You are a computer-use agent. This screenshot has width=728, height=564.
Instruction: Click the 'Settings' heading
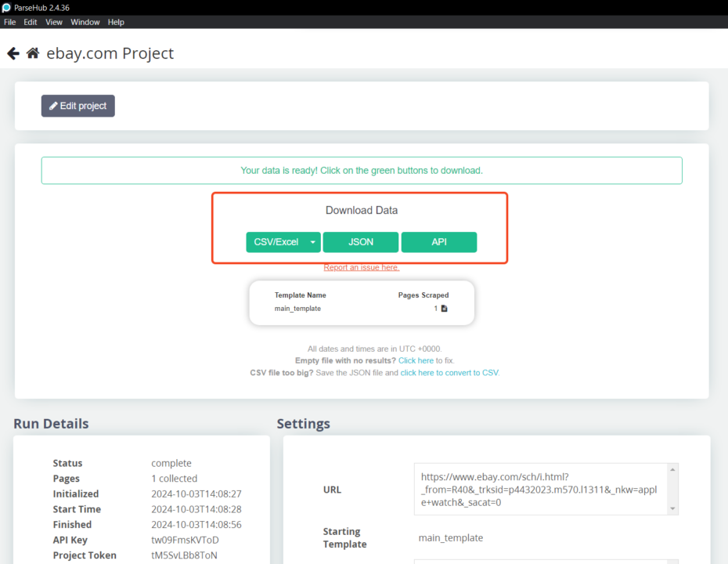click(304, 424)
